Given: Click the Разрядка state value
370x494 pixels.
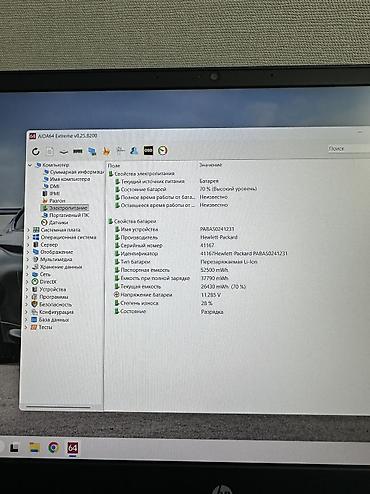Looking at the screenshot, I should click(212, 312).
